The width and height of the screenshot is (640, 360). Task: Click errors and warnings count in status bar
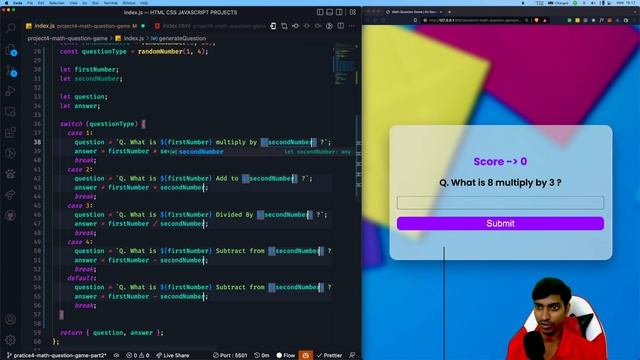pos(138,356)
